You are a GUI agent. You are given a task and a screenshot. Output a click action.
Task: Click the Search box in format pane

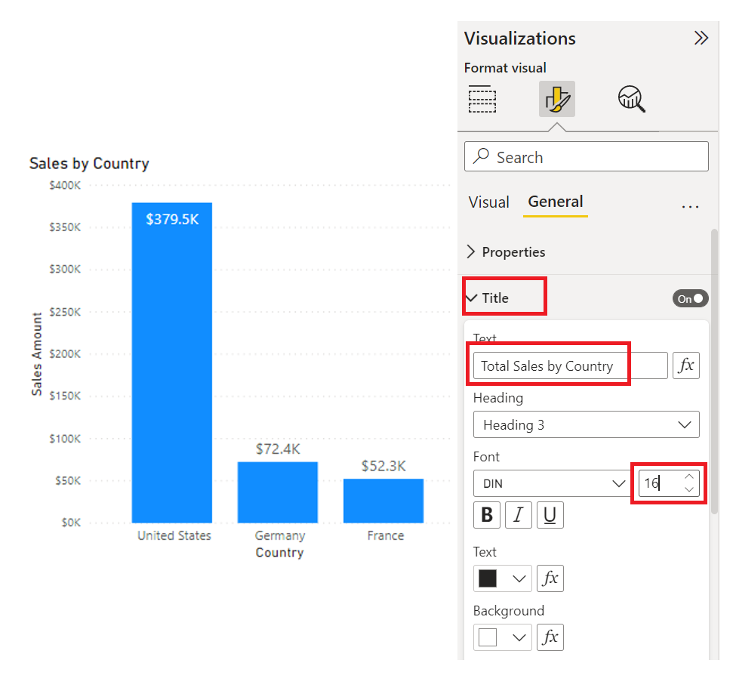click(x=587, y=156)
